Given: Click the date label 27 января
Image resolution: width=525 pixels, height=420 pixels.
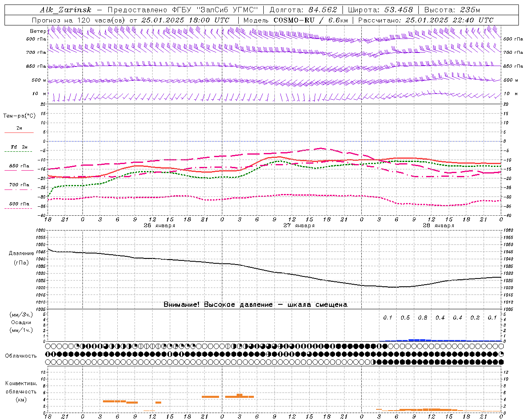Looking at the screenshot, I should (x=299, y=226).
